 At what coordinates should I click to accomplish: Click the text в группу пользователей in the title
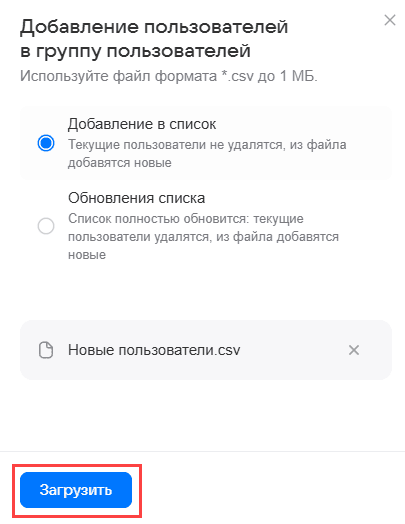click(x=135, y=51)
